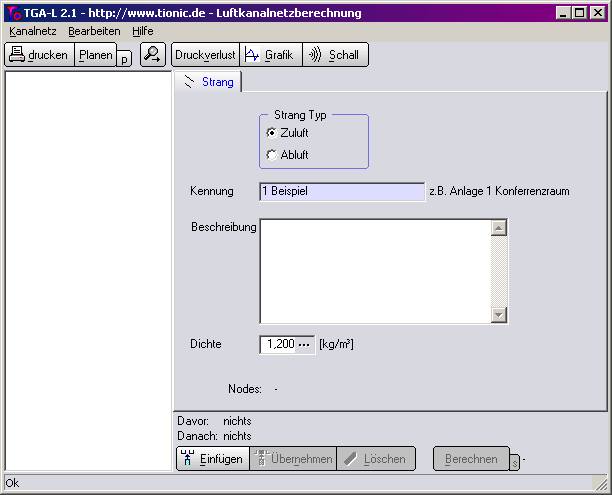Click the small p button beside Planen
The image size is (612, 495).
point(124,60)
